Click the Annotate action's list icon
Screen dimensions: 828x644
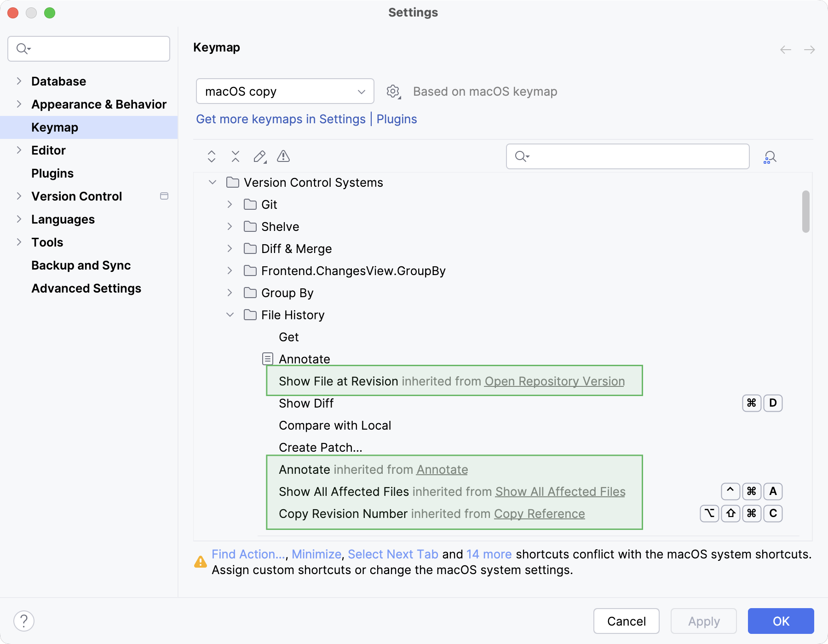[x=267, y=358]
